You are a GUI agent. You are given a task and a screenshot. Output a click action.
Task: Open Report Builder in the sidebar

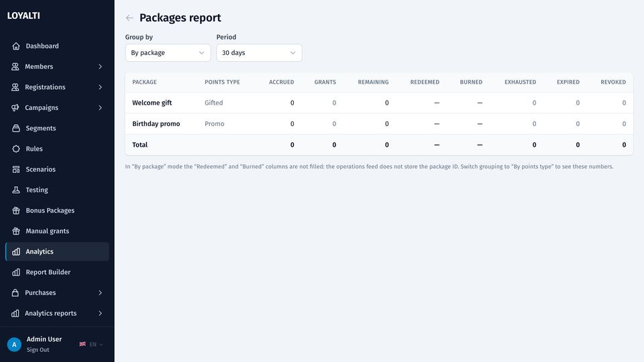57,272
